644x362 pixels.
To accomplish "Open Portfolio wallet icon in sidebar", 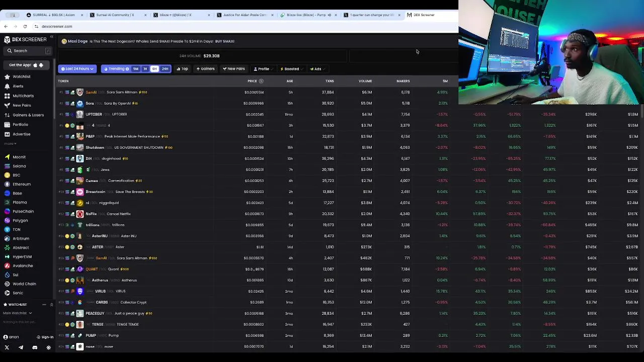I will pyautogui.click(x=7, y=124).
